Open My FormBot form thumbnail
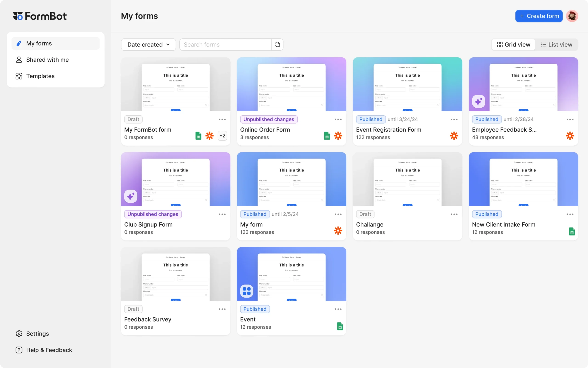This screenshot has width=588, height=368. 175,84
